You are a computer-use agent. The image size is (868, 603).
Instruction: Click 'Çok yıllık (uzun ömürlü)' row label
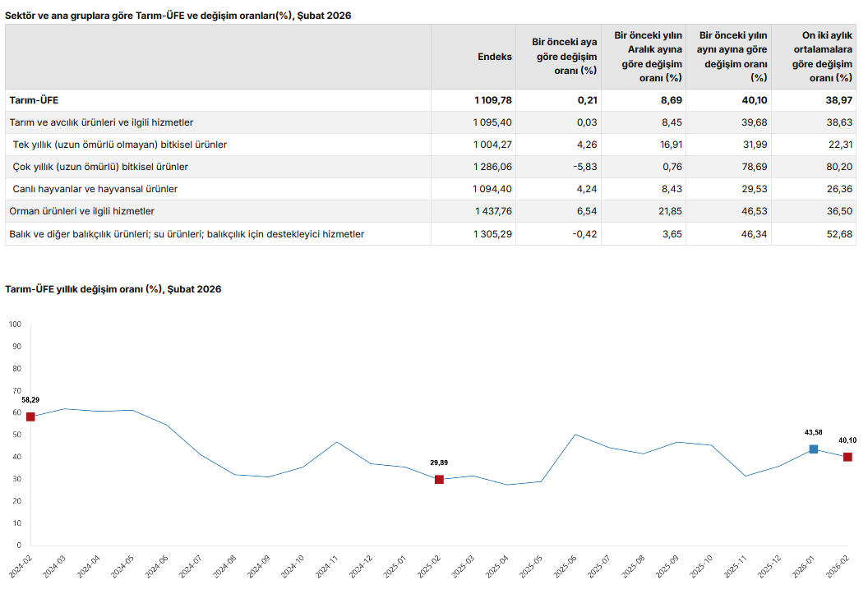pos(101,167)
